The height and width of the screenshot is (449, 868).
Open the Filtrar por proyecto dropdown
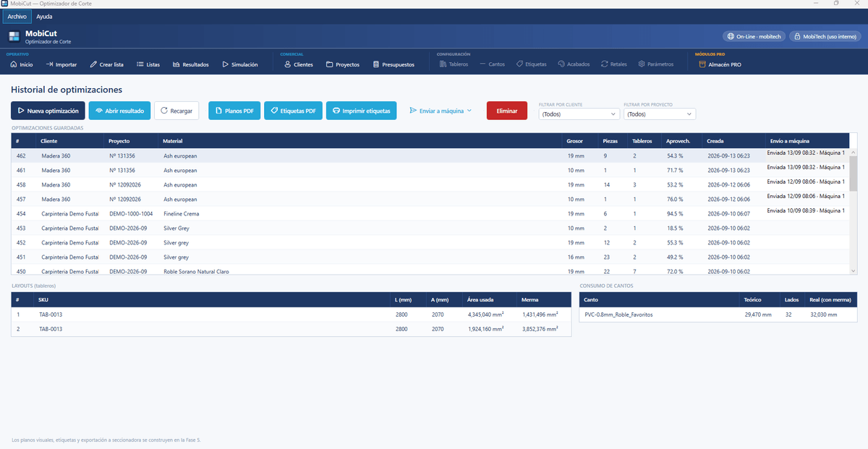[x=659, y=114]
